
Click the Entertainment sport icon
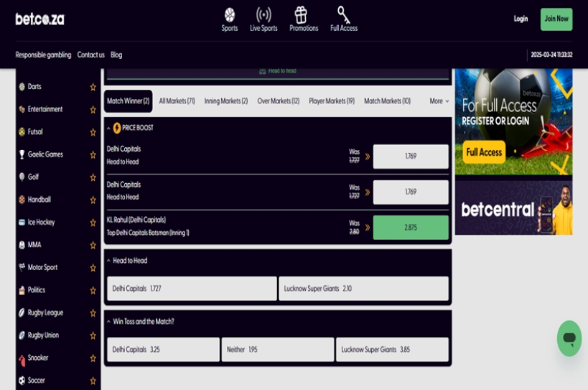point(22,109)
